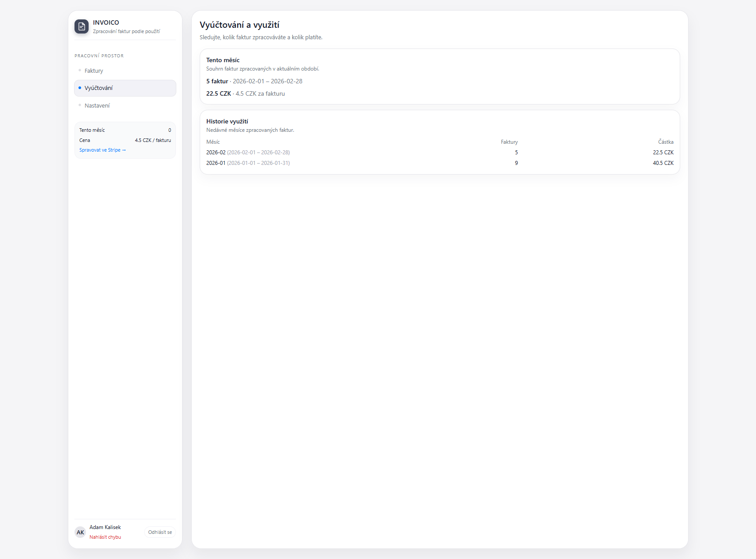Open the Faktury section
Viewport: 756px width, 559px height.
[94, 71]
